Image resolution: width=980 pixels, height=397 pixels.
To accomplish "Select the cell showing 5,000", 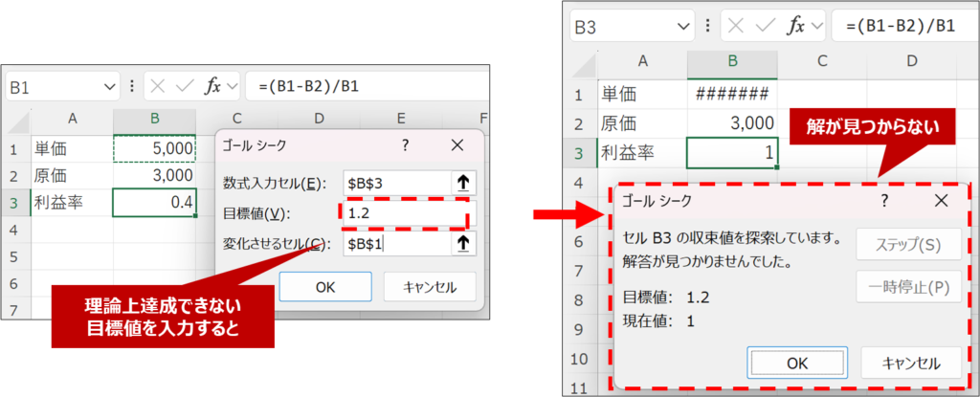I will [x=154, y=149].
